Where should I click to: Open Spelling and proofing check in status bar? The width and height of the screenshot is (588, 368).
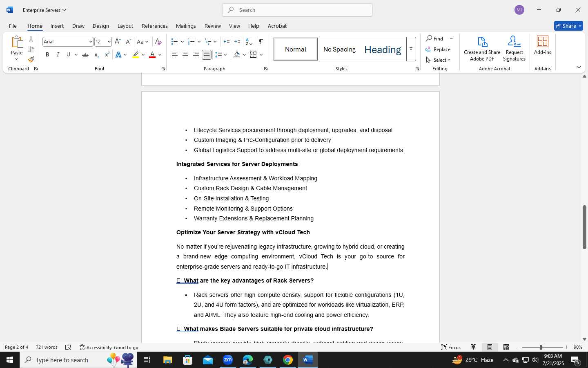[x=68, y=348]
